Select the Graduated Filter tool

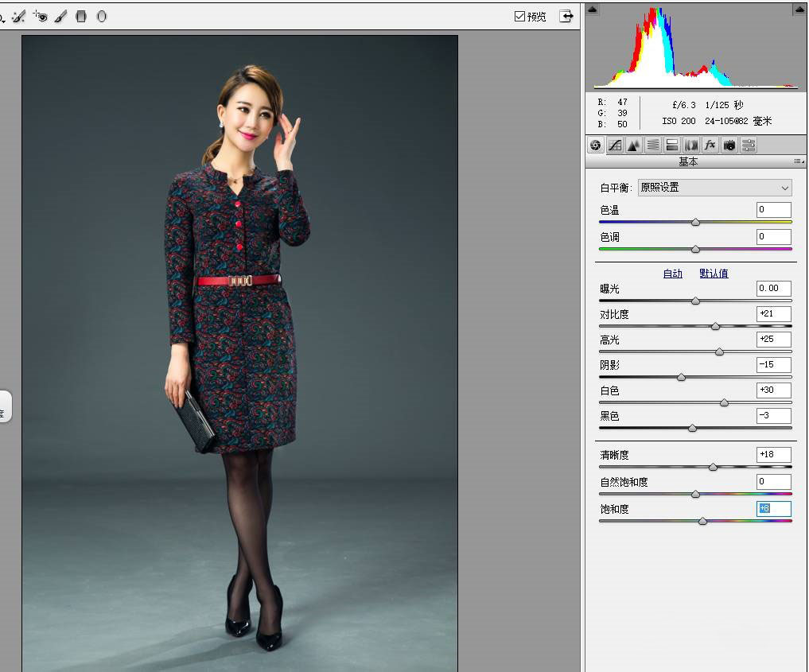81,16
